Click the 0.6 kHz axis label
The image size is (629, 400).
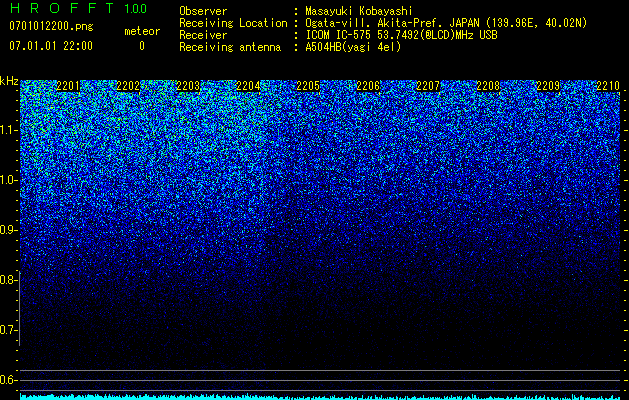(x=8, y=380)
